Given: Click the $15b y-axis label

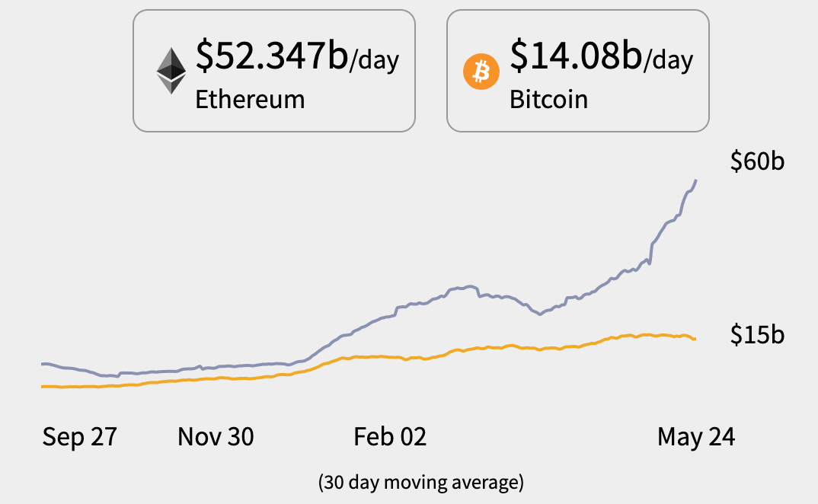Looking at the screenshot, I should coord(757,334).
